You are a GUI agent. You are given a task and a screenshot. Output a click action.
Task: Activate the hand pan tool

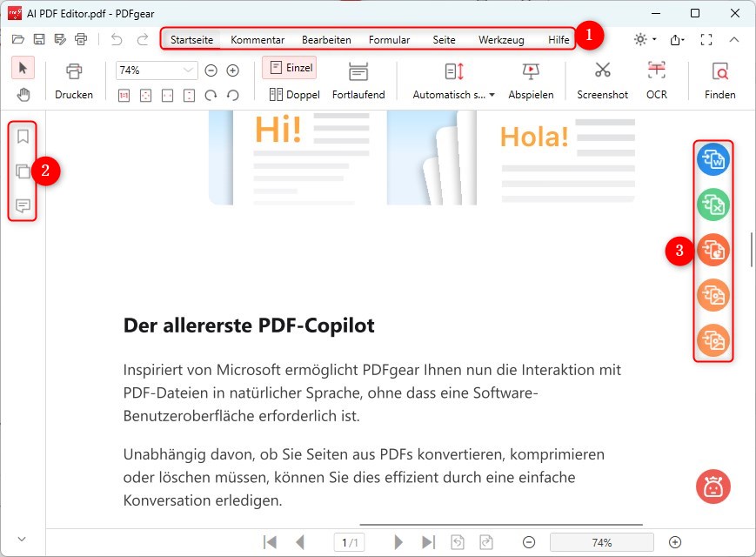tap(23, 95)
